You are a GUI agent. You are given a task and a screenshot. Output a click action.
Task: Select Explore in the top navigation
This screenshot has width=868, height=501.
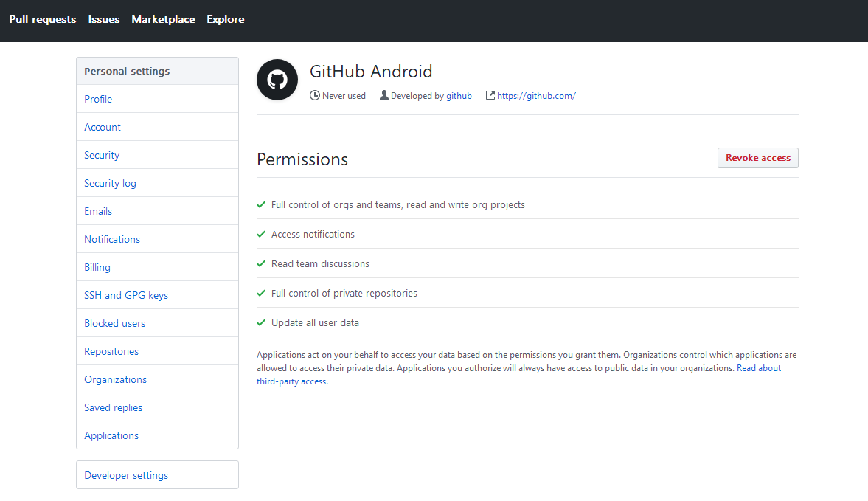[226, 20]
